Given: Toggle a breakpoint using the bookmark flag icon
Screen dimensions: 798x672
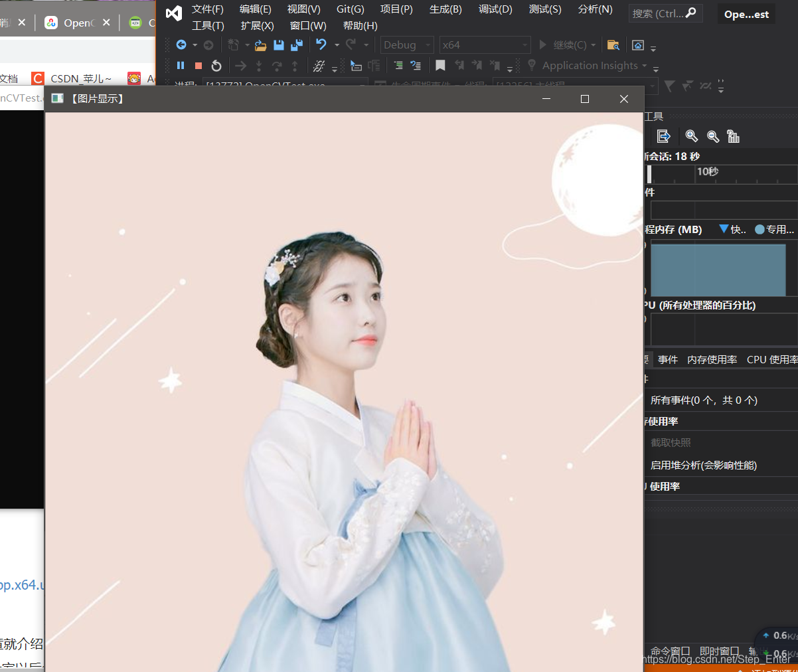Looking at the screenshot, I should tap(440, 65).
